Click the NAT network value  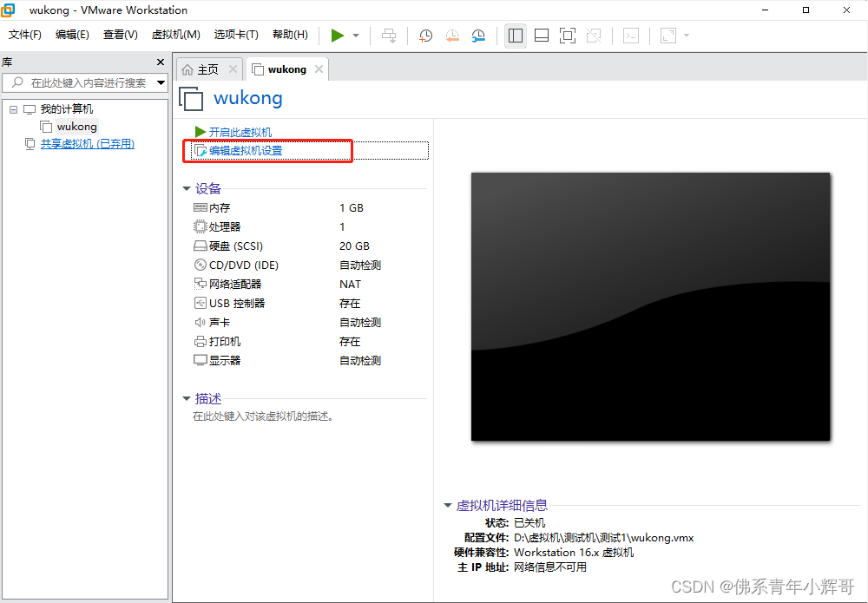click(x=350, y=285)
